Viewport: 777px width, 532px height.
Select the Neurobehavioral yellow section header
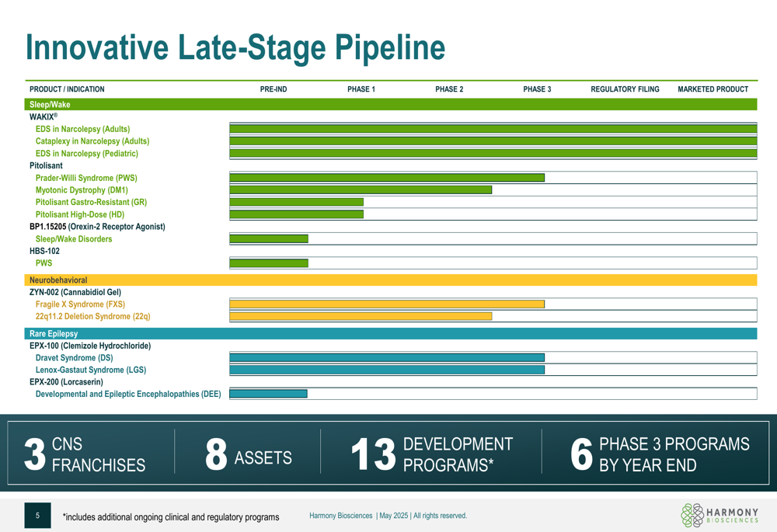pos(391,280)
